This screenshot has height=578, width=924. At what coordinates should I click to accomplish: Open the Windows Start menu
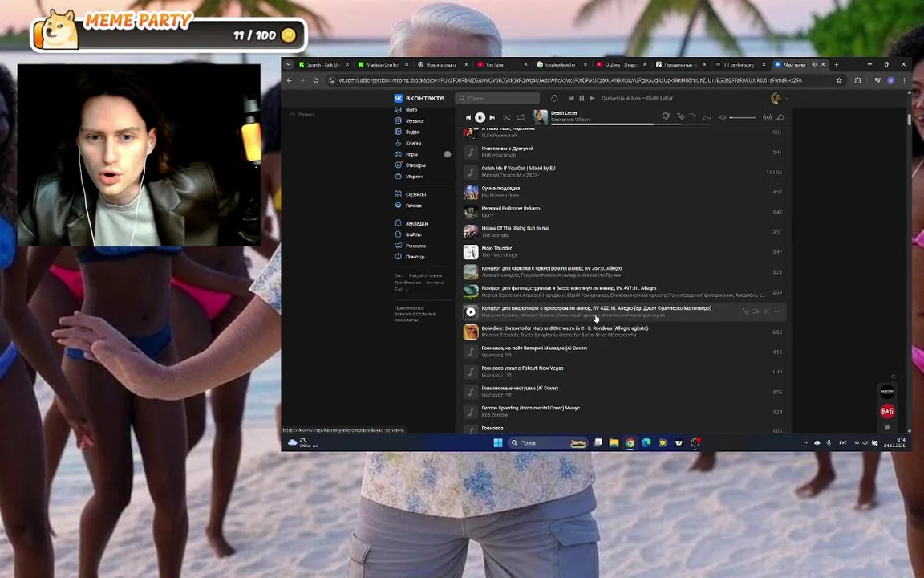[498, 443]
